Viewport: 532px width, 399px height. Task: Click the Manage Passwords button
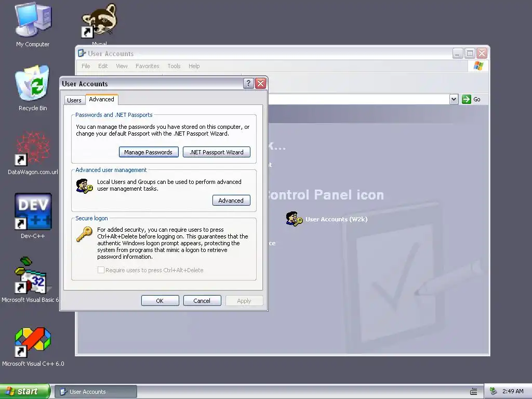click(149, 152)
